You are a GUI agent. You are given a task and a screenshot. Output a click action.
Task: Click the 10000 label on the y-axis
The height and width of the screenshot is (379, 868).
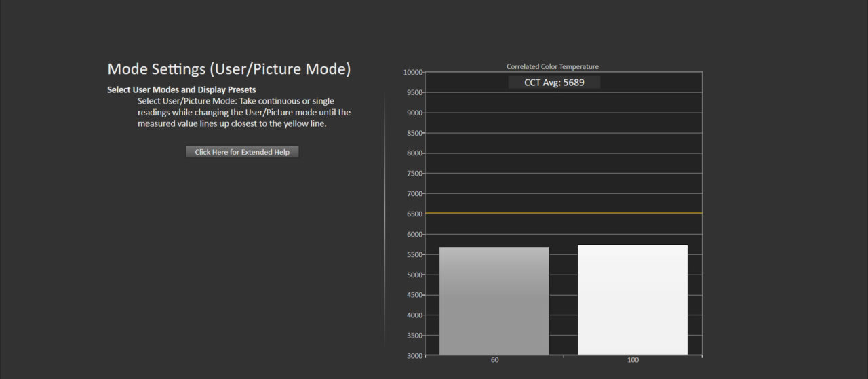(x=412, y=72)
